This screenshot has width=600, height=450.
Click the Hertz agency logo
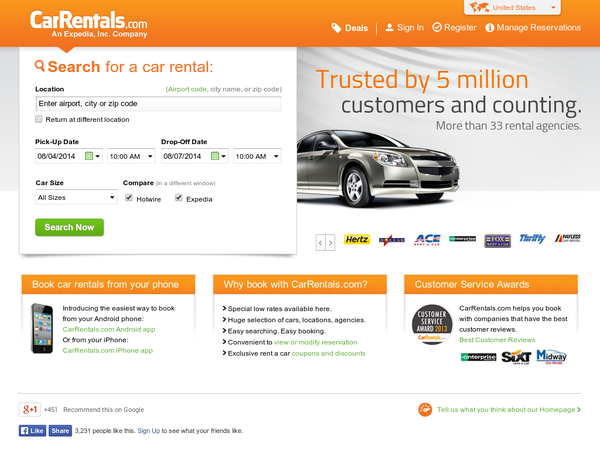357,240
